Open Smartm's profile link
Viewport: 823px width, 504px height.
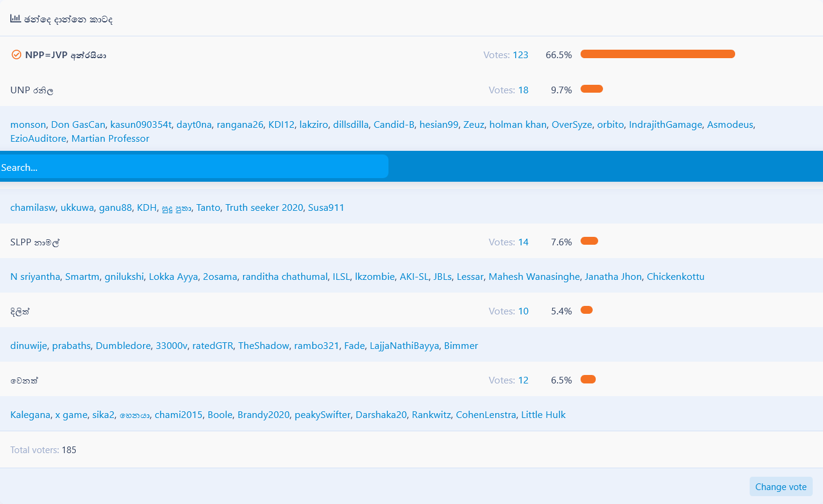tap(82, 277)
